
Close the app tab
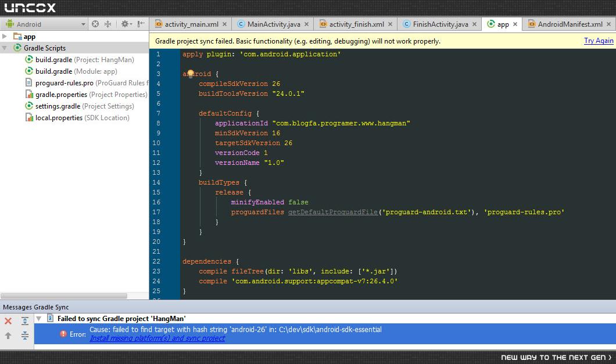pos(515,24)
